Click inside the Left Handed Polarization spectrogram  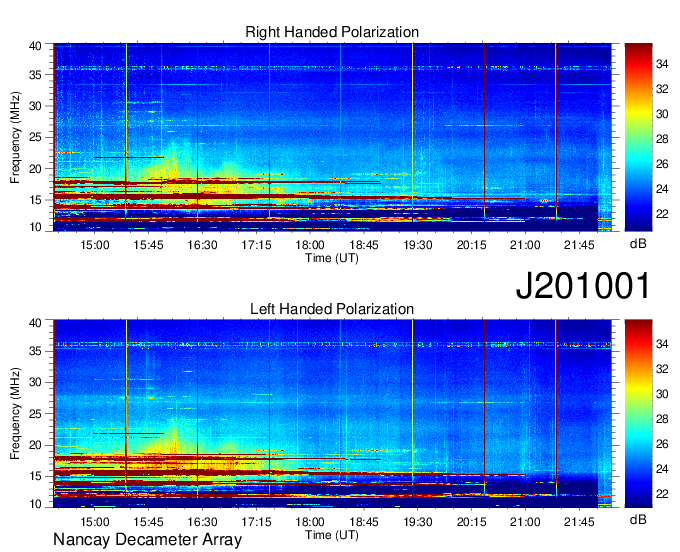coord(333,414)
